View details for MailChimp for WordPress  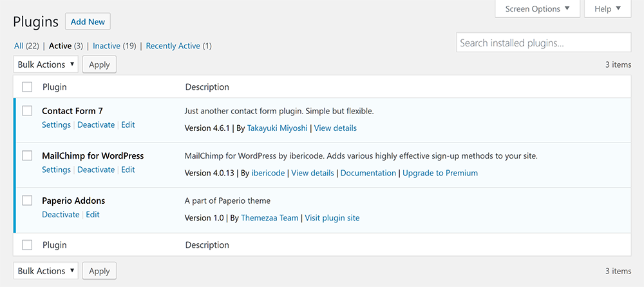(x=312, y=173)
